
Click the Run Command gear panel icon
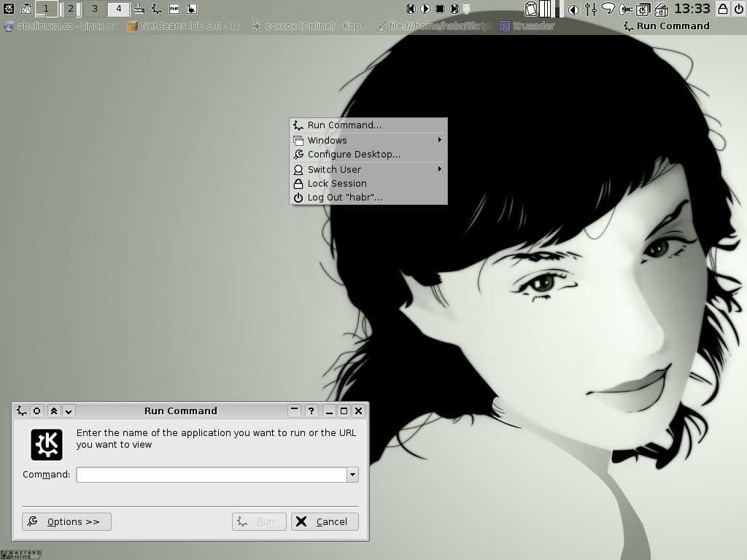(157, 9)
